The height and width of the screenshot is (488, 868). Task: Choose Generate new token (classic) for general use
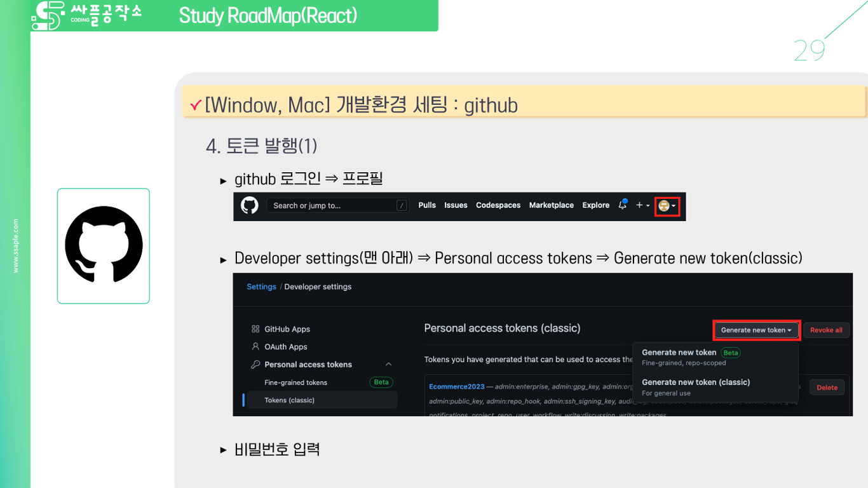[x=695, y=382]
